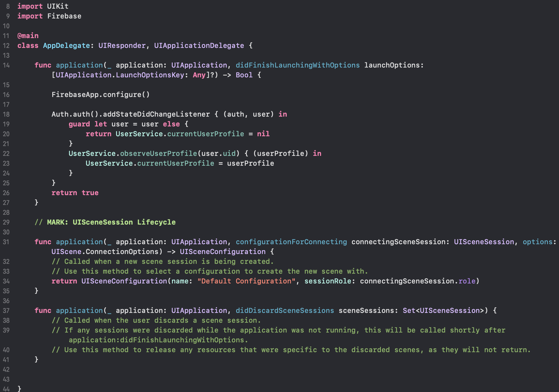Click line number 12 in the gutter
The height and width of the screenshot is (392, 559).
coord(6,46)
